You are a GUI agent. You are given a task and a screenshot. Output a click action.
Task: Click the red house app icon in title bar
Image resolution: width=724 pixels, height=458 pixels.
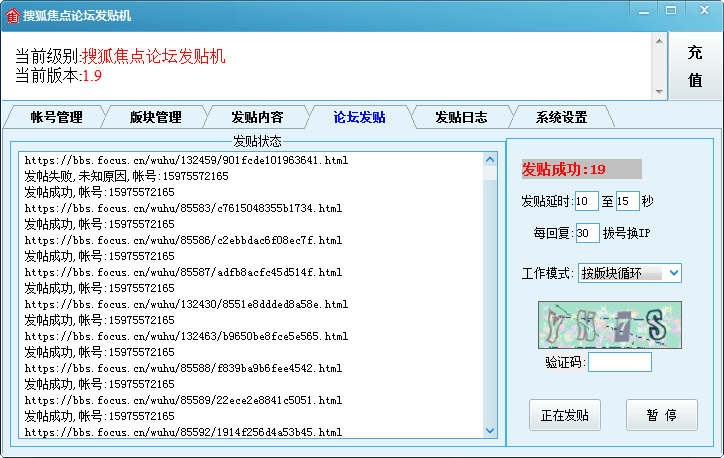[x=12, y=15]
